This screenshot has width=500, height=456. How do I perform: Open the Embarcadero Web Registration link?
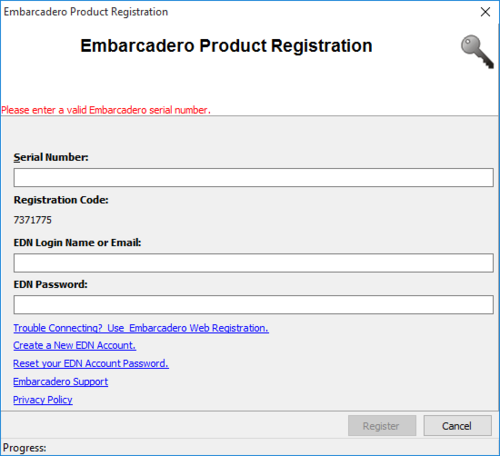(x=141, y=328)
